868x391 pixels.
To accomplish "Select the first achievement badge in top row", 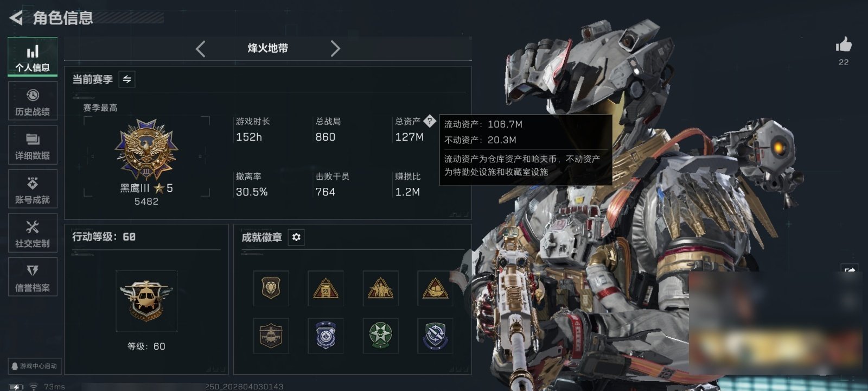I will [x=271, y=288].
